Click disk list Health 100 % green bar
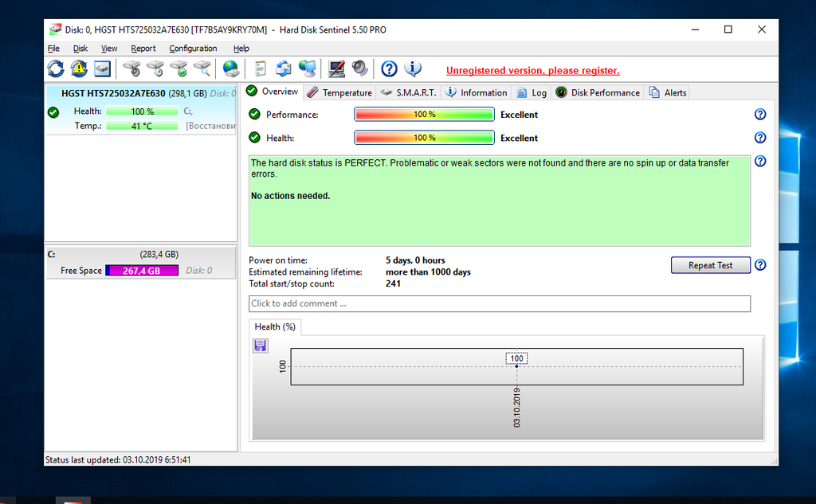The width and height of the screenshot is (816, 504). (142, 111)
